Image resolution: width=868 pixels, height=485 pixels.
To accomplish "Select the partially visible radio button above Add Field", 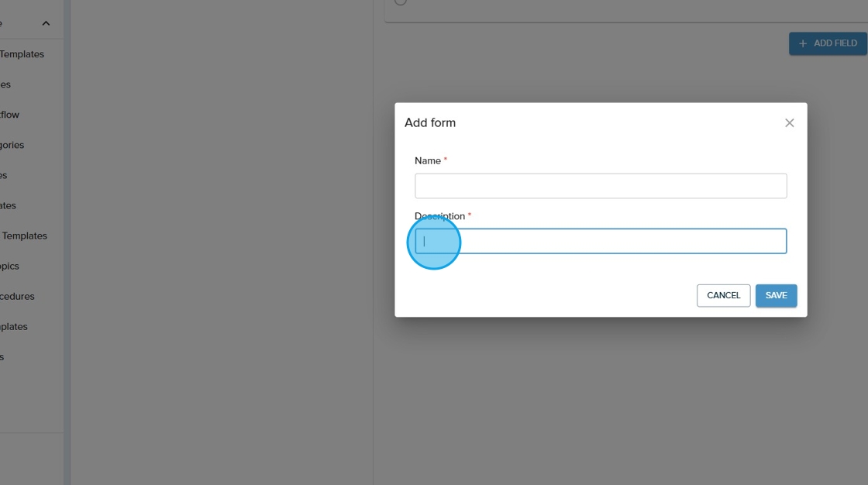I will [x=400, y=2].
